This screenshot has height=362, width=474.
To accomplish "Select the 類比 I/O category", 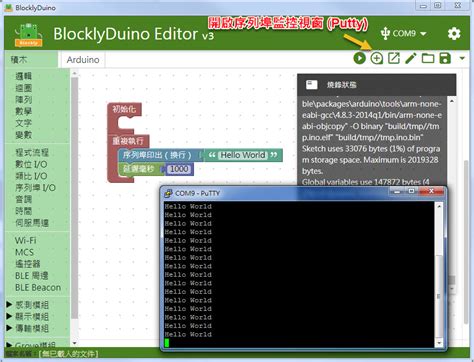I will tap(31, 176).
